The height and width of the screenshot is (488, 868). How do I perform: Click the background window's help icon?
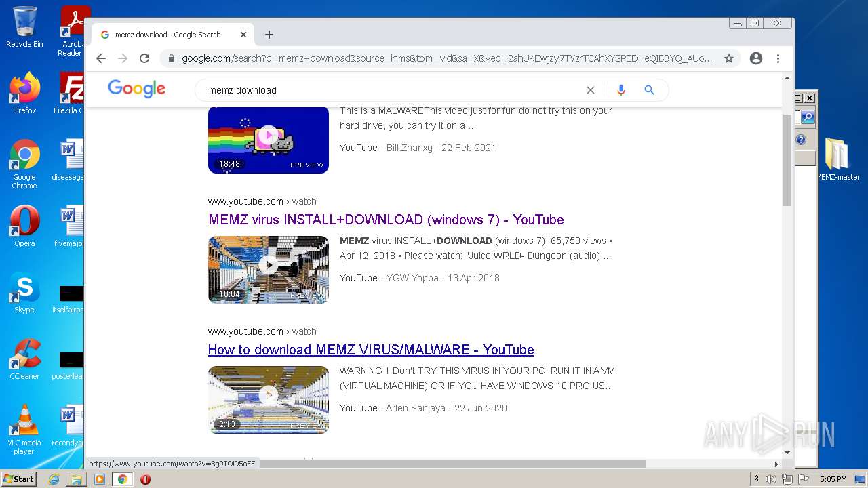point(800,140)
